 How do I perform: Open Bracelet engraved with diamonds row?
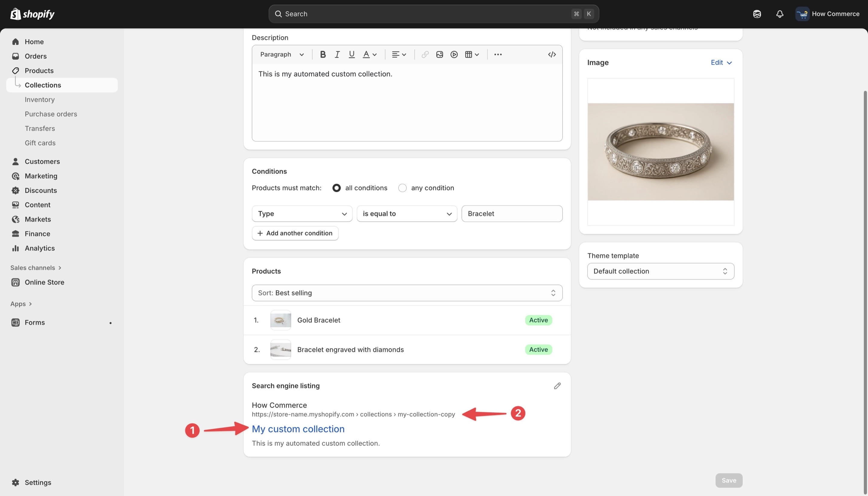tap(407, 350)
